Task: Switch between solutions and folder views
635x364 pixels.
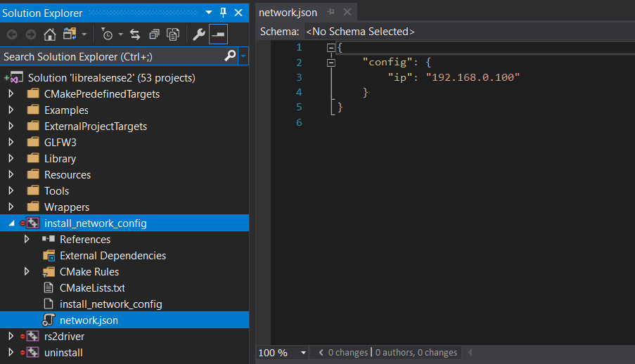Action: click(x=70, y=34)
